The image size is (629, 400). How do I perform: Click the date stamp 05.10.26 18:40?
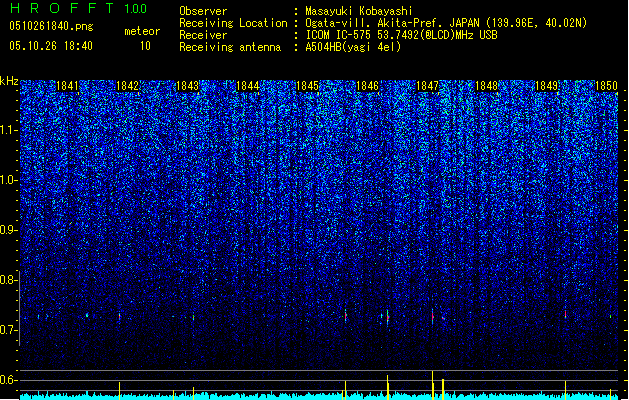(x=51, y=46)
